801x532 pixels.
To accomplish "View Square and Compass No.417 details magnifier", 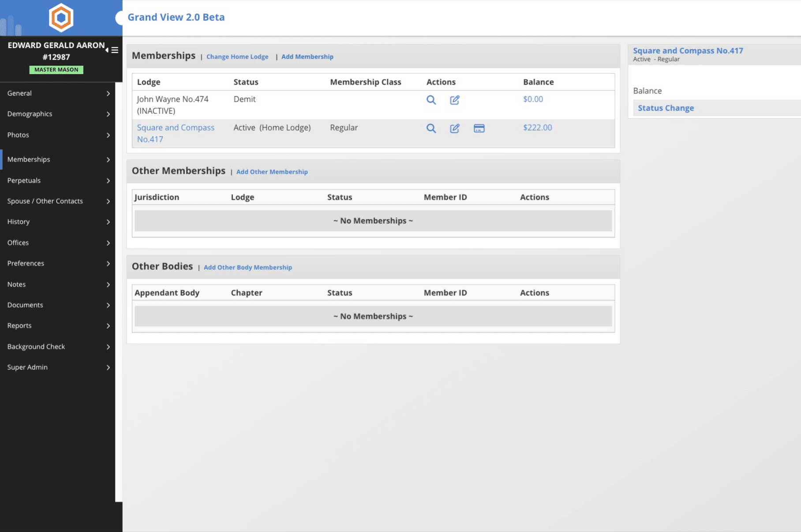I will click(x=431, y=128).
